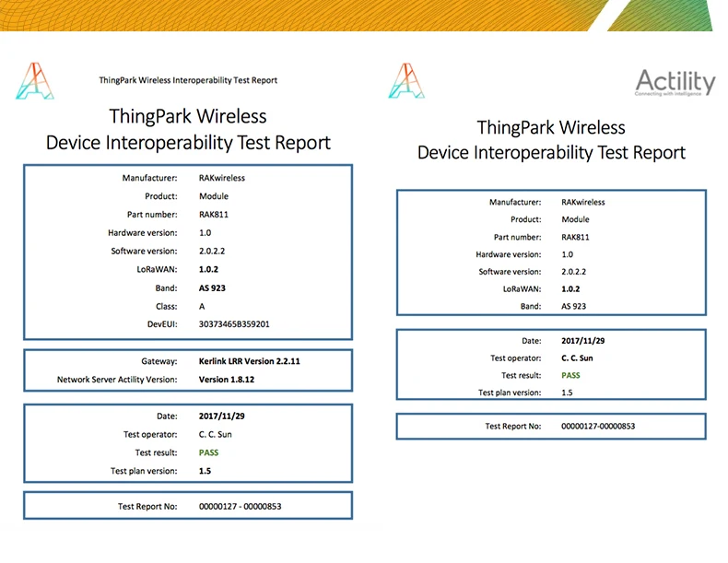Click the Actility company logo
728x563 pixels.
pyautogui.click(x=675, y=83)
